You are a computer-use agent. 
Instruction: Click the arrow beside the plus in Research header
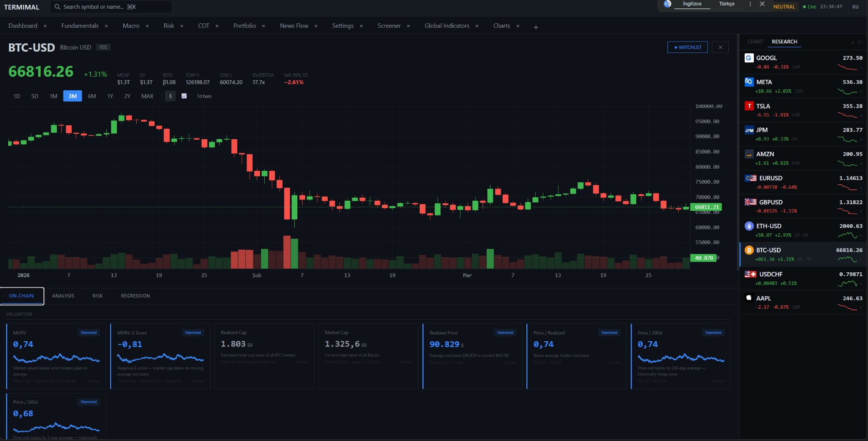[860, 42]
